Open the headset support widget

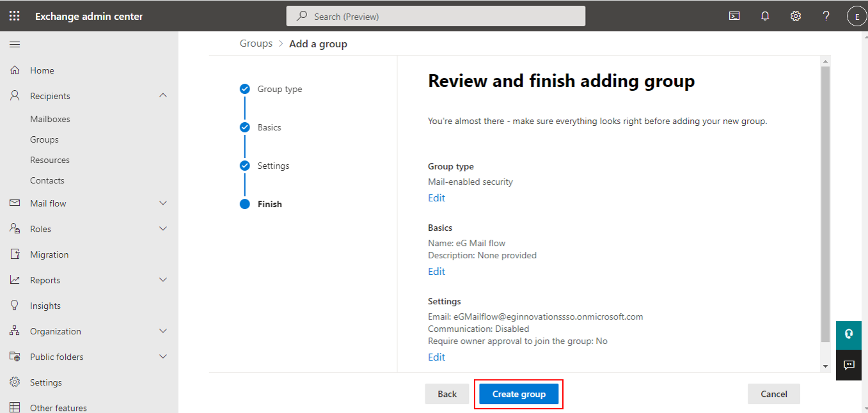849,334
